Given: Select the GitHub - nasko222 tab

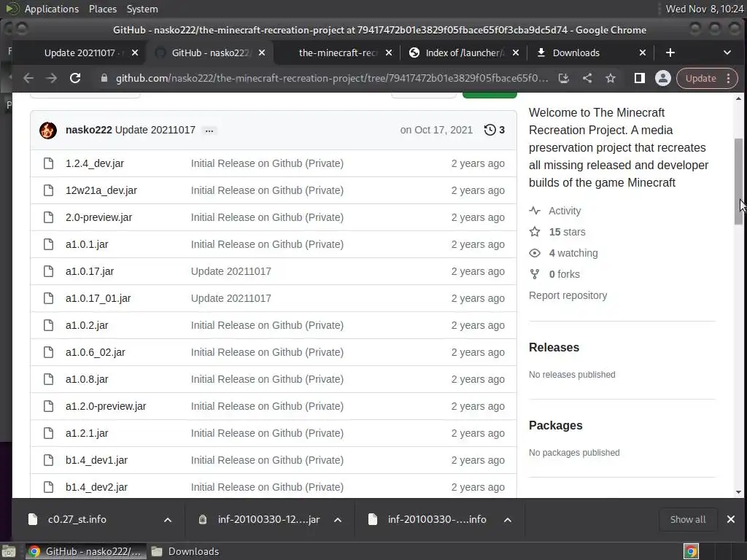Looking at the screenshot, I should point(210,52).
